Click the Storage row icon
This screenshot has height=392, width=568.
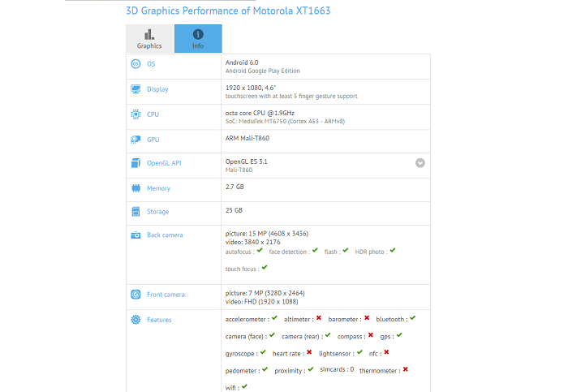tap(136, 212)
